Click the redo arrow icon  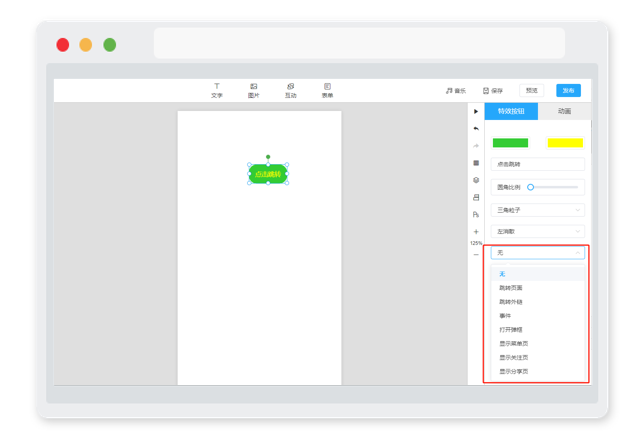(476, 146)
